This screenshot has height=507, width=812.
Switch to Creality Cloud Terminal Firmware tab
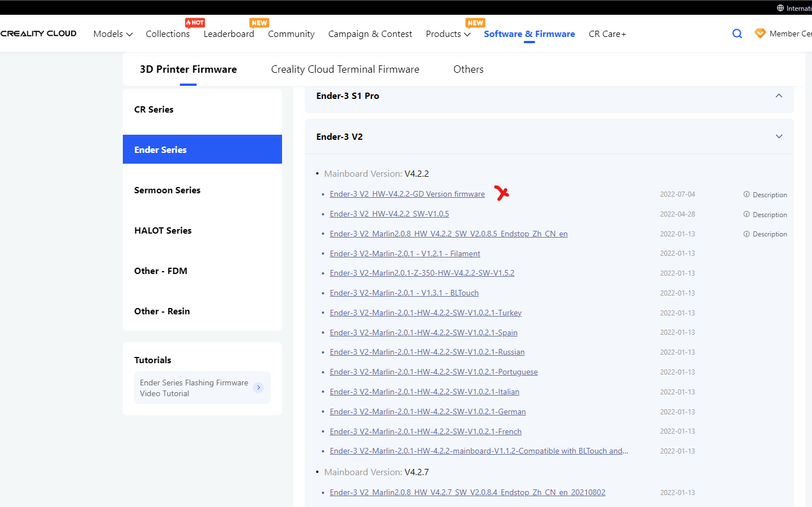point(345,69)
